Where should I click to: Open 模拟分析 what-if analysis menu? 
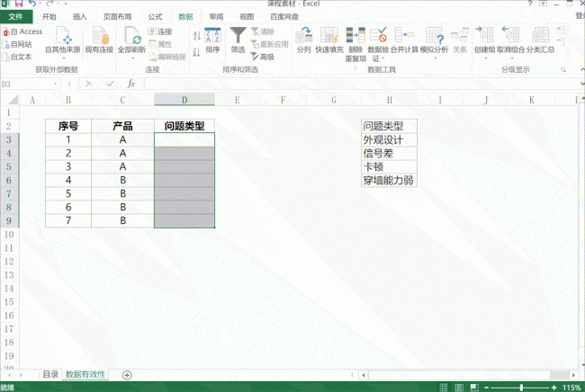434,42
